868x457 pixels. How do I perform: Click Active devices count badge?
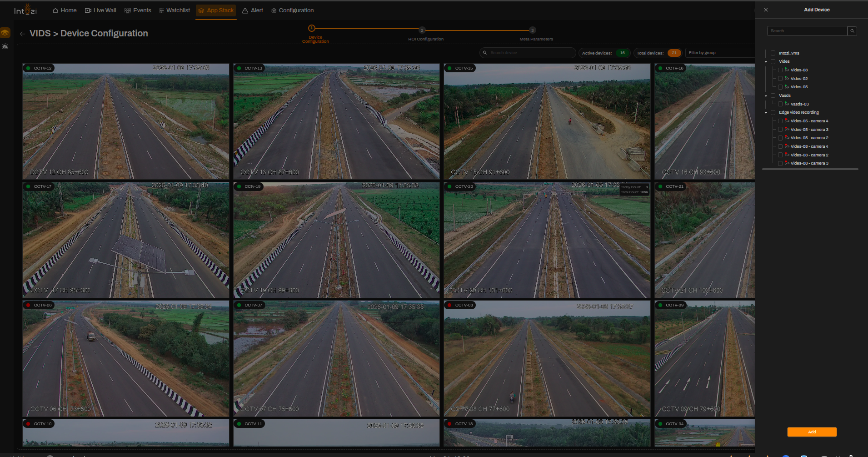pos(622,53)
